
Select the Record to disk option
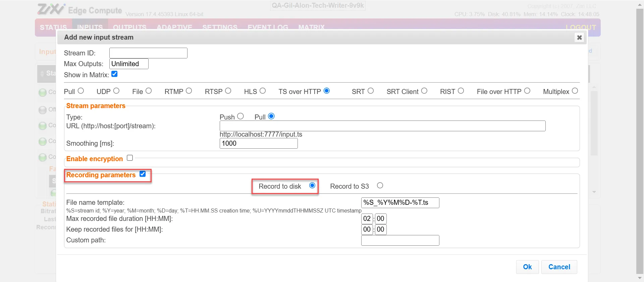[x=312, y=185]
